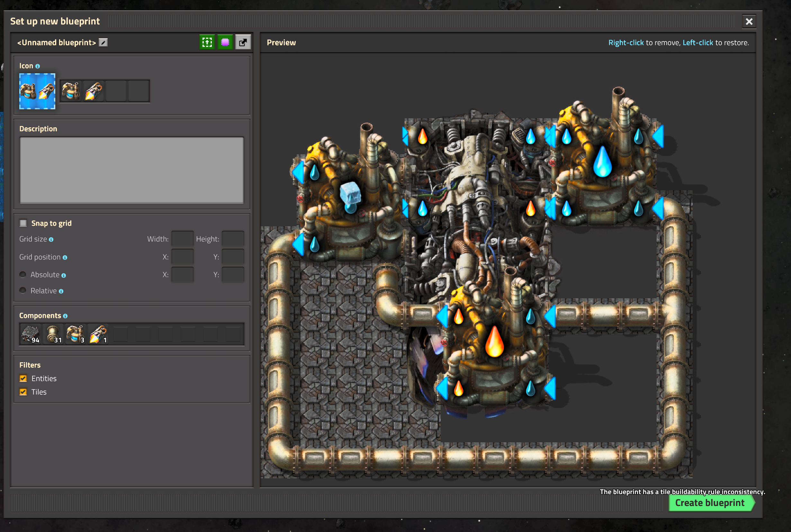The height and width of the screenshot is (532, 791).
Task: Click the thruster component showing 1
Action: point(98,334)
